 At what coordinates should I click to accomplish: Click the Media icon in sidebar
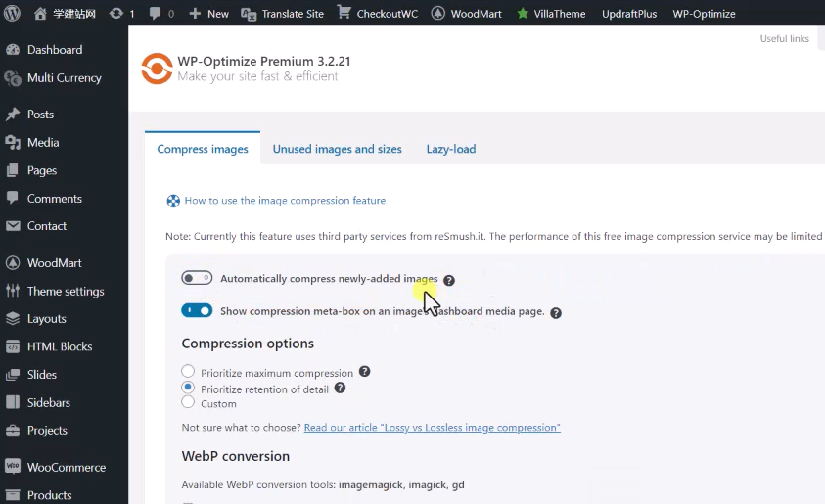point(13,143)
